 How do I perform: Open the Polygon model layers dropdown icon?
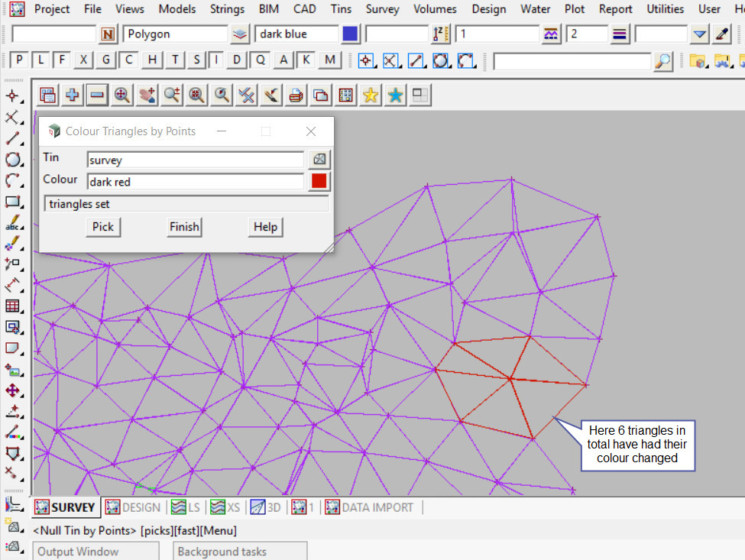point(240,34)
